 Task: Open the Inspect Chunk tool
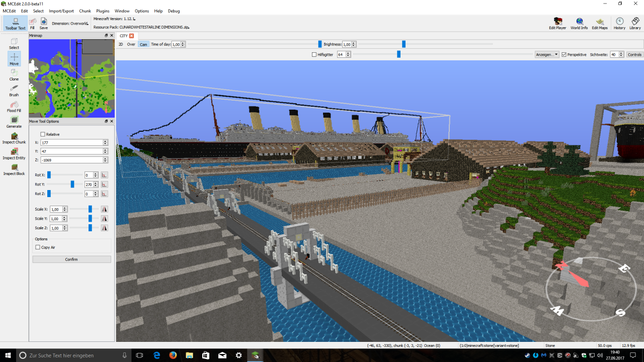pyautogui.click(x=14, y=137)
